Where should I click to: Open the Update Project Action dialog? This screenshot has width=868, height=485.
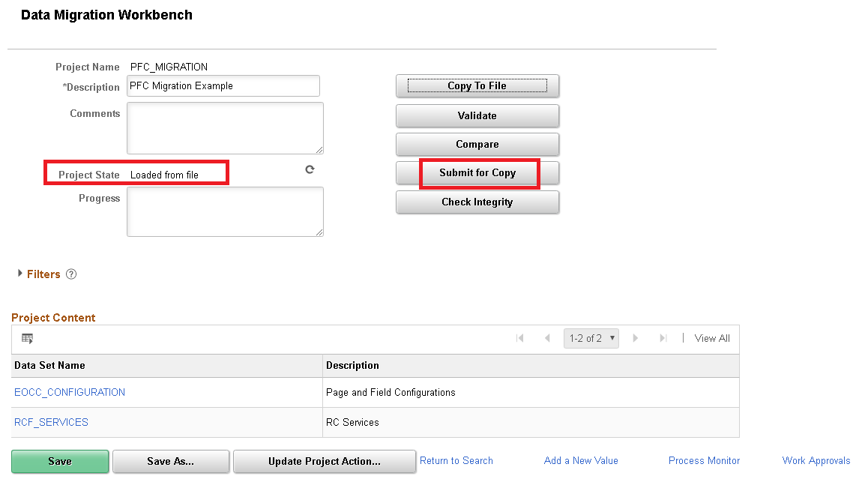coord(324,461)
